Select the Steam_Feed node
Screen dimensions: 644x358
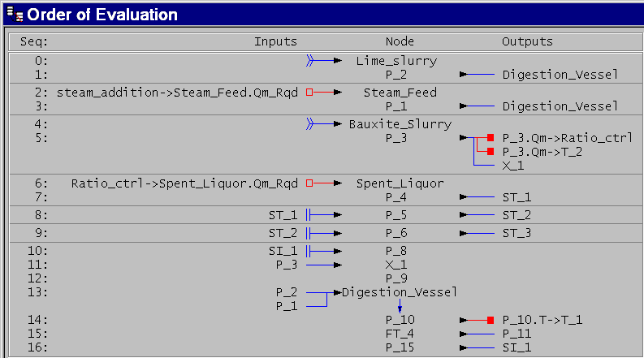click(400, 93)
